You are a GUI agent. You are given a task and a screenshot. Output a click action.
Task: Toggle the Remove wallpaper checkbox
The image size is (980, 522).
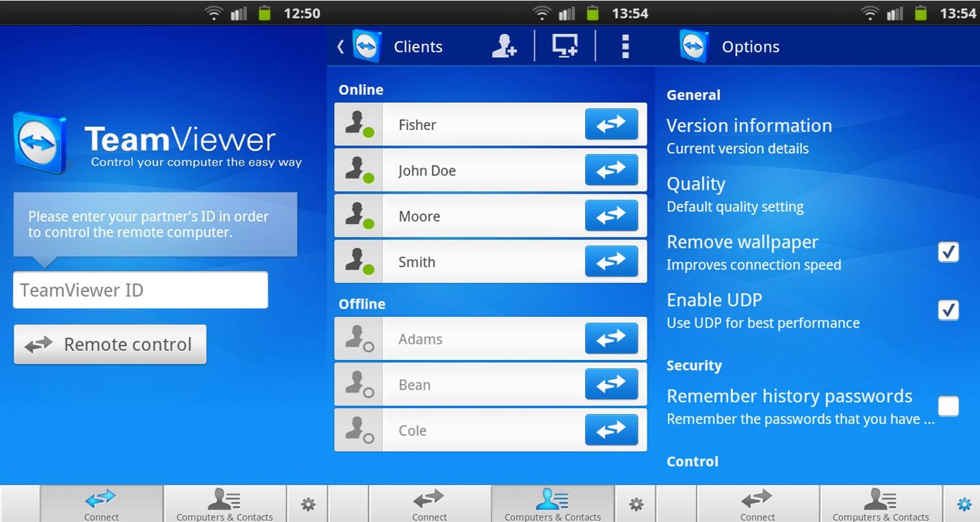(x=948, y=252)
